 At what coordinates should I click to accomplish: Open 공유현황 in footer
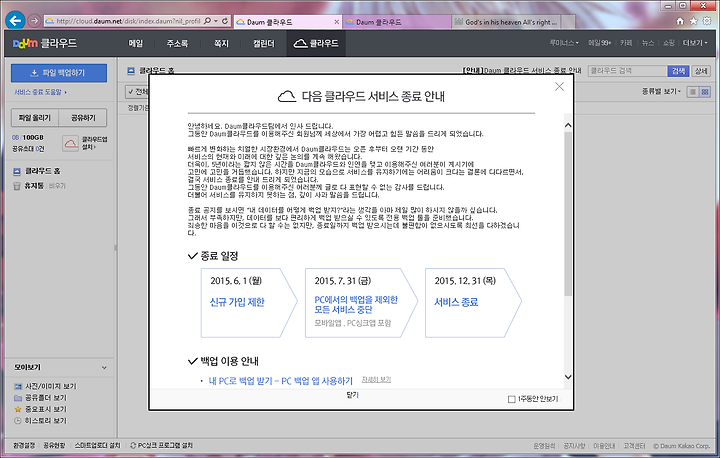[x=54, y=446]
